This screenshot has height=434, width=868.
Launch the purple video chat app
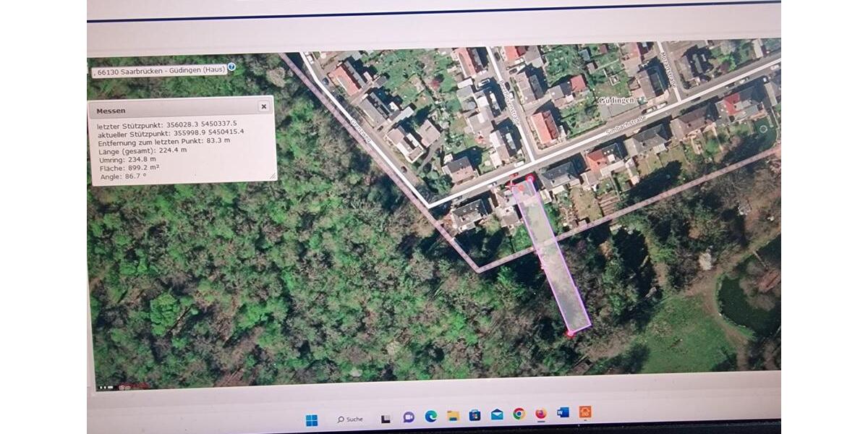[409, 417]
